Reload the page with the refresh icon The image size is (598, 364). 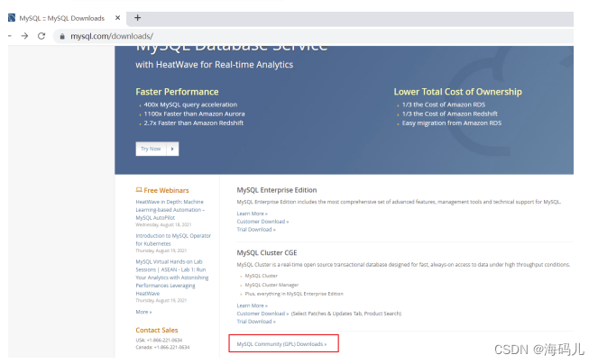[41, 36]
